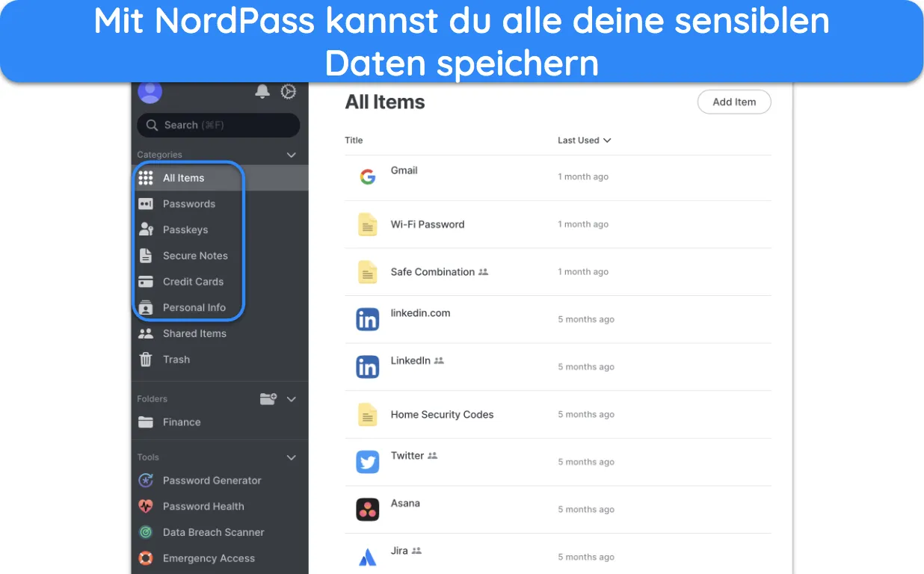Click the Passwords icon in sidebar
Image resolution: width=924 pixels, height=574 pixels.
point(146,204)
